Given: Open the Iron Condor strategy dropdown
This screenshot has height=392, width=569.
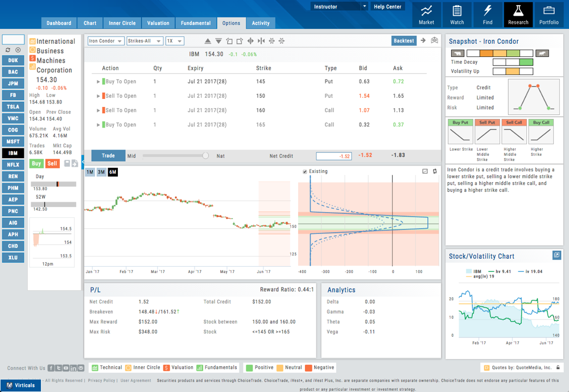Looking at the screenshot, I should point(106,41).
